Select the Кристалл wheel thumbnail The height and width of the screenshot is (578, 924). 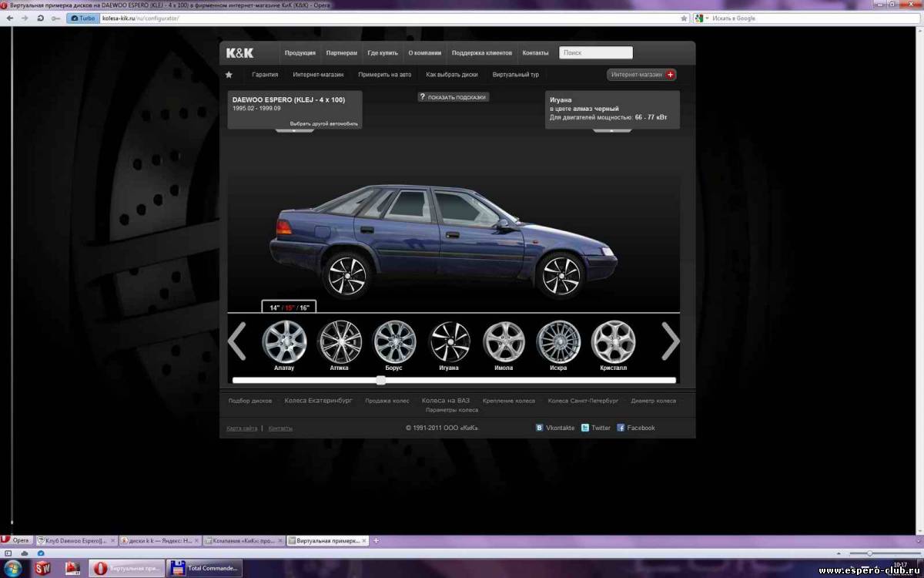(614, 342)
